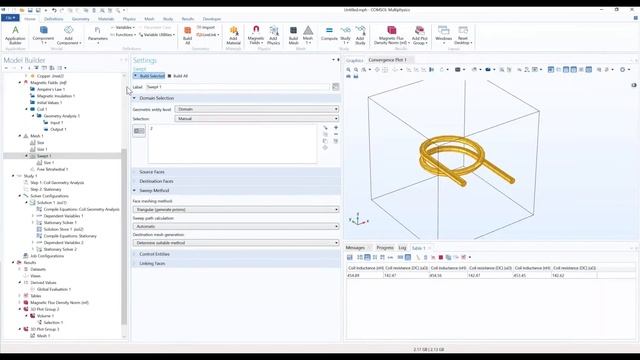Open the Functions dropdown in ribbon
This screenshot has height=360, width=640.
click(123, 35)
